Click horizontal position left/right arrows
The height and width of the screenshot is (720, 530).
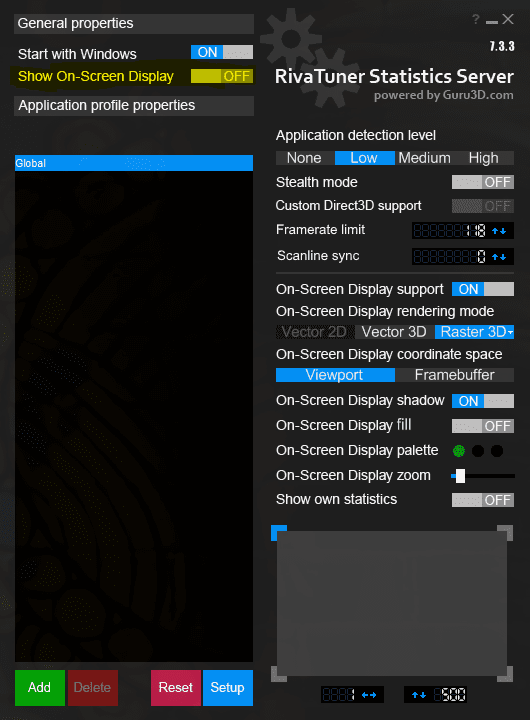click(x=369, y=695)
